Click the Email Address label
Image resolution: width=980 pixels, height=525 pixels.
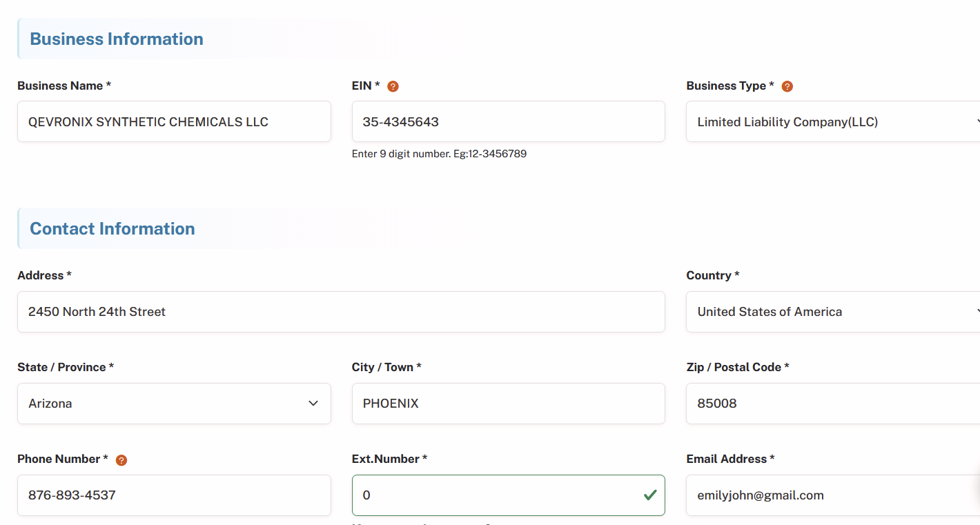730,459
